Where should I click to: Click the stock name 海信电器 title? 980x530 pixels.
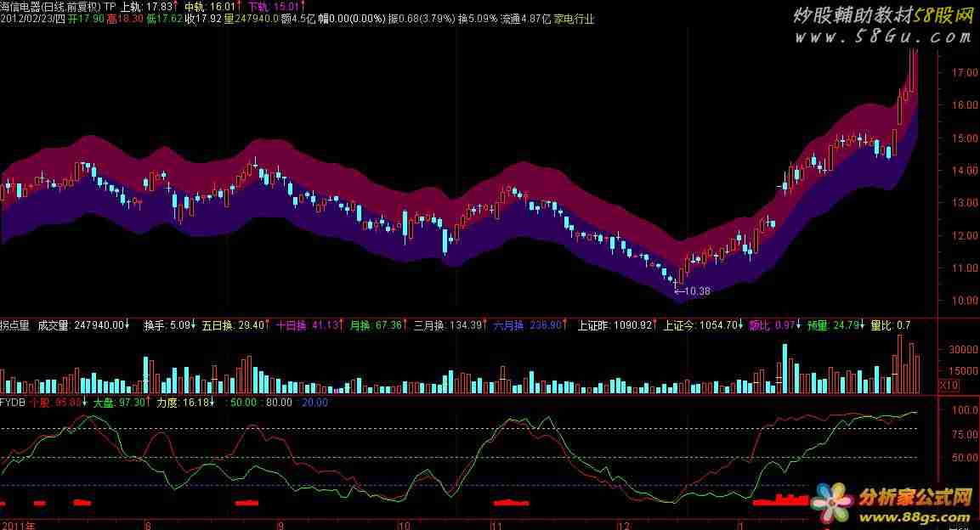20,6
